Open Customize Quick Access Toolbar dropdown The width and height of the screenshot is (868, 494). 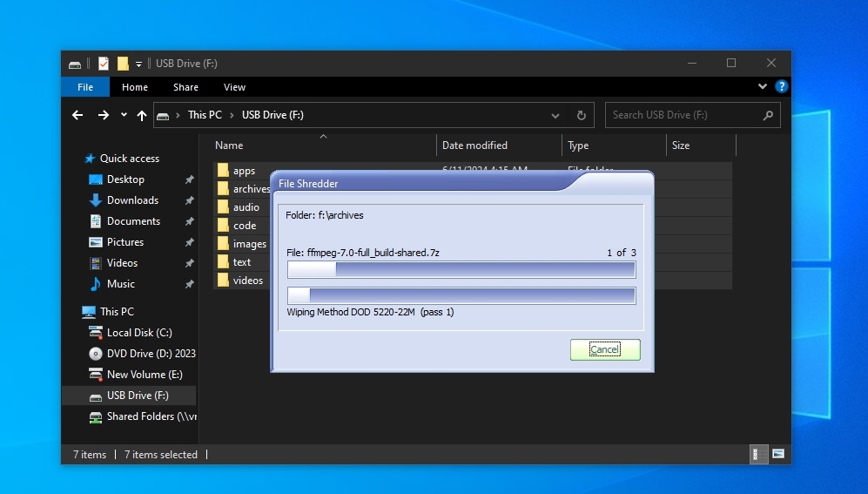click(139, 64)
